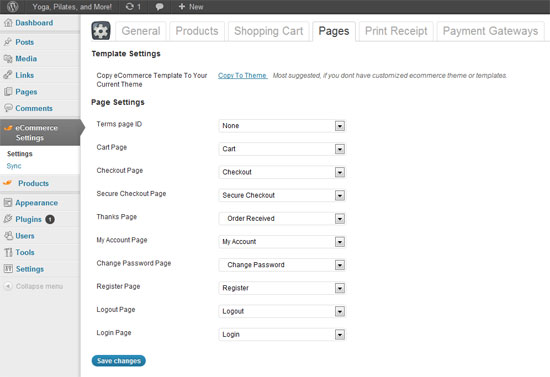Click the Settings sliders icon in sidebar
Screen dimensions: 550x377
8,269
